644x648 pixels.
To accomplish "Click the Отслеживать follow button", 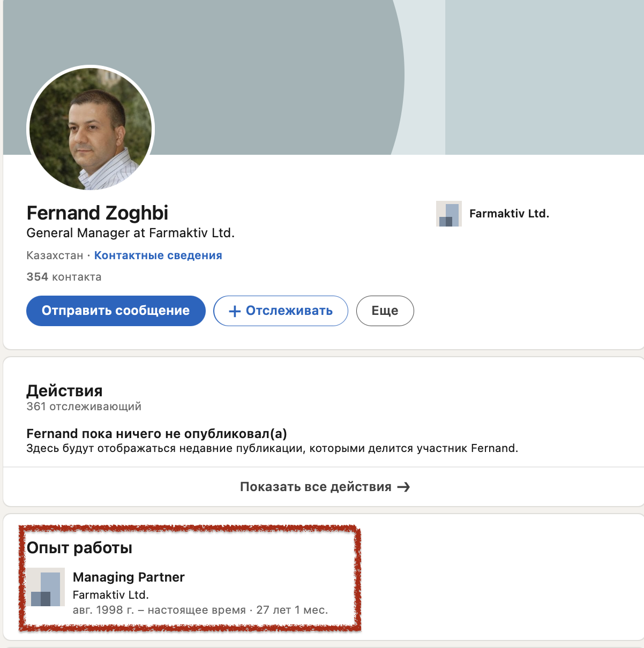I will 281,311.
